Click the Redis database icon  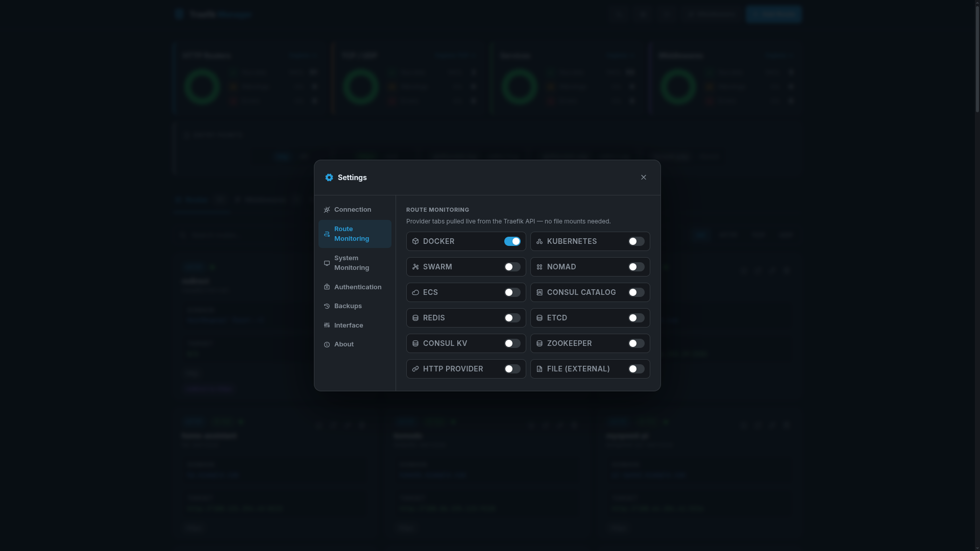pyautogui.click(x=415, y=318)
